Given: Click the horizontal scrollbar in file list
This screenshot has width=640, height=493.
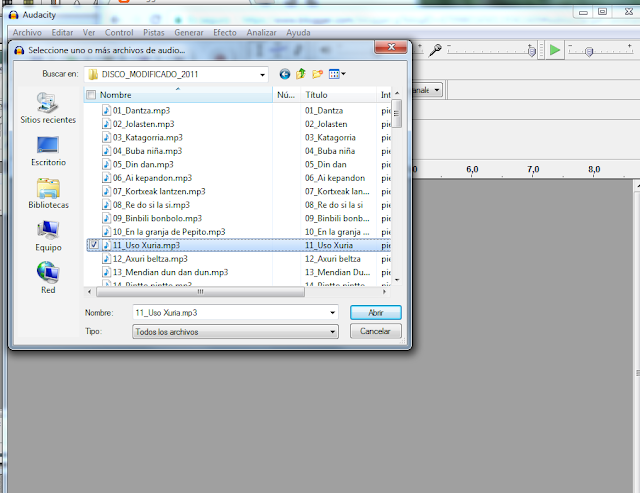Looking at the screenshot, I should coord(200,292).
